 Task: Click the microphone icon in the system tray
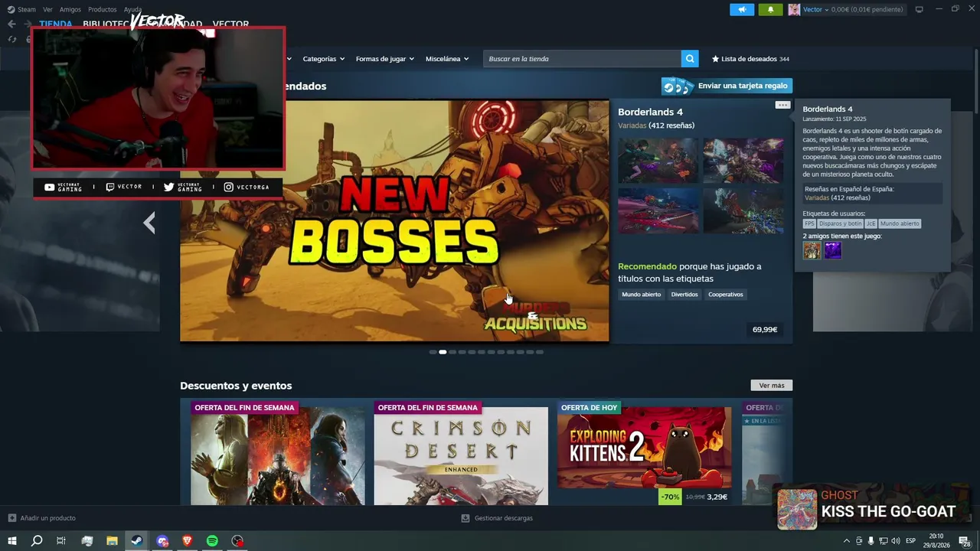[871, 541]
